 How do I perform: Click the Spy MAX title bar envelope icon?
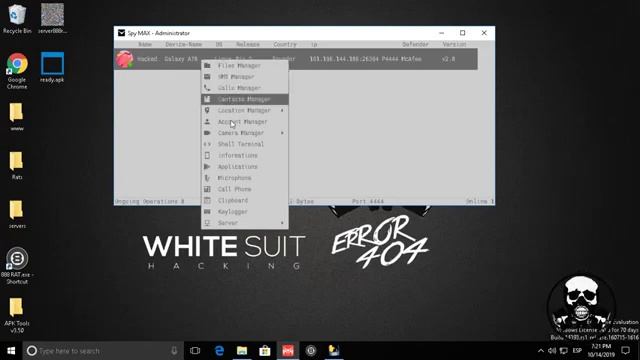[121, 33]
